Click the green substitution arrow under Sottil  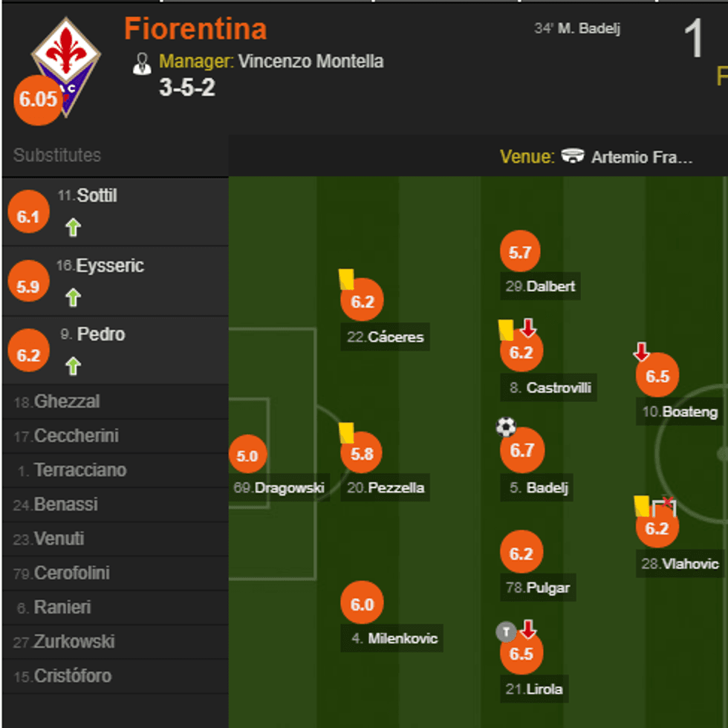[73, 227]
